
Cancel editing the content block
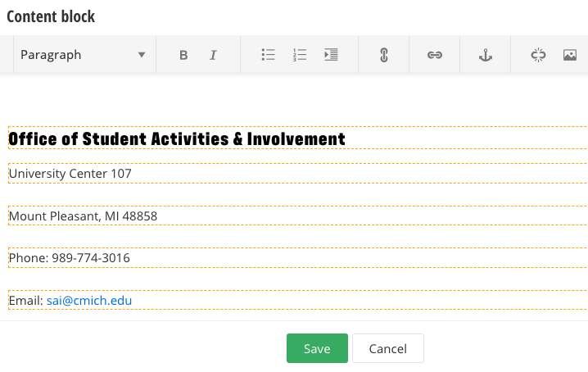pos(388,348)
